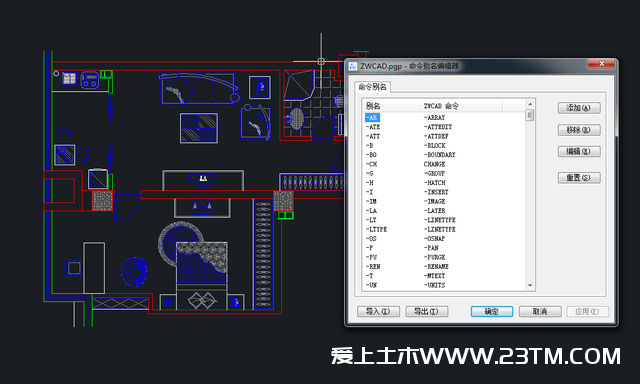The height and width of the screenshot is (384, 640).
Task: Click the alias list scroll-down arrow
Action: pos(530,286)
